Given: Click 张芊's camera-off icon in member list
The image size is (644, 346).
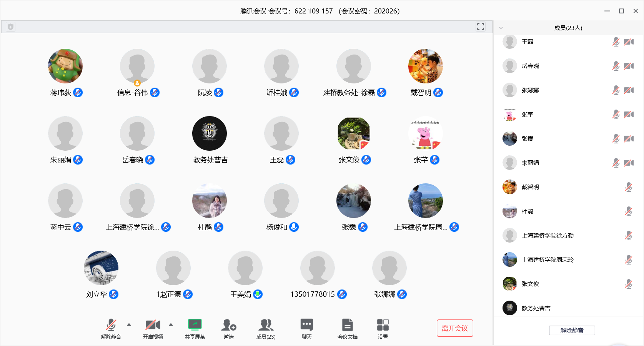Looking at the screenshot, I should pyautogui.click(x=629, y=115).
